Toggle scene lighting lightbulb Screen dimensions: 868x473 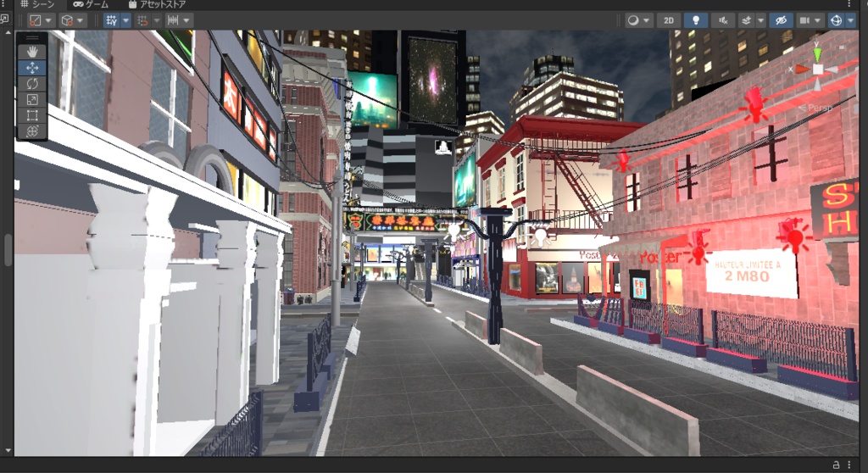click(x=696, y=20)
